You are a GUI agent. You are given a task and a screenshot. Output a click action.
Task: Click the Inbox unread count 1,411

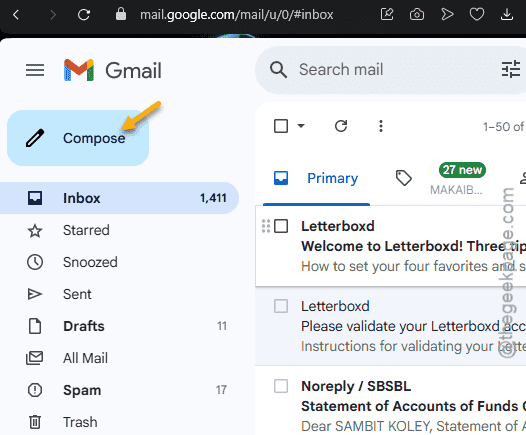click(x=213, y=198)
